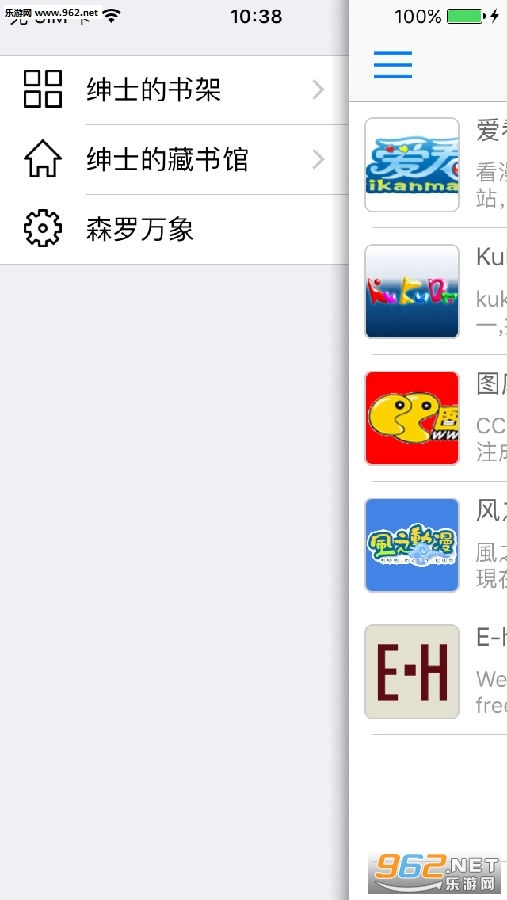Image resolution: width=507 pixels, height=900 pixels.
Task: Click the gear icon beside 森罗万象
Action: (43, 228)
